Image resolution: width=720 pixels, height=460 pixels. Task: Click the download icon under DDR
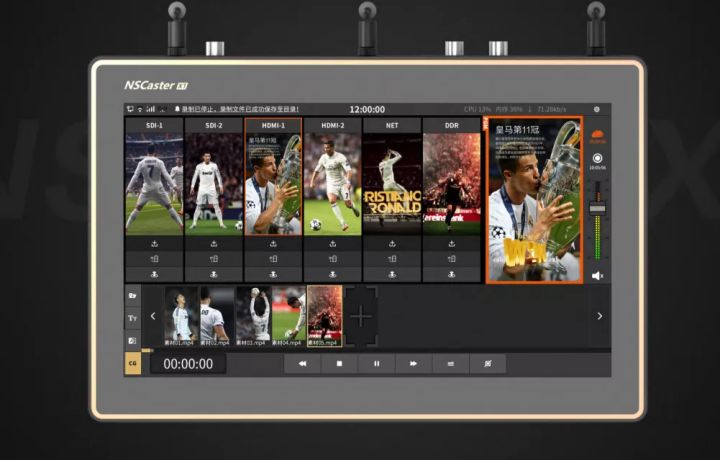click(451, 273)
